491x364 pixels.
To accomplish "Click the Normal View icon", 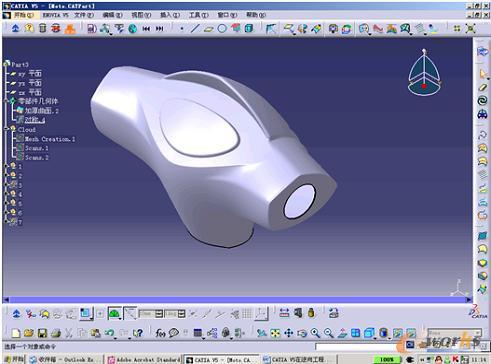I will [x=342, y=333].
